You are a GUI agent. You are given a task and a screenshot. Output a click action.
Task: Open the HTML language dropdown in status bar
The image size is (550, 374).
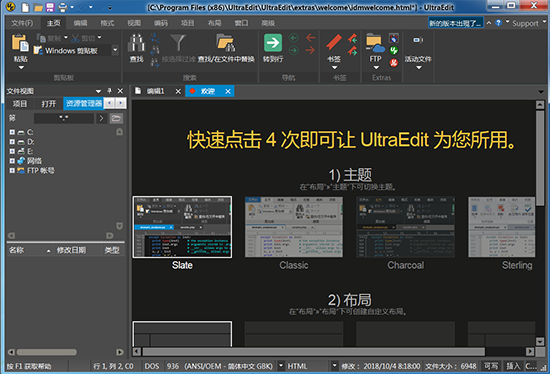334,366
